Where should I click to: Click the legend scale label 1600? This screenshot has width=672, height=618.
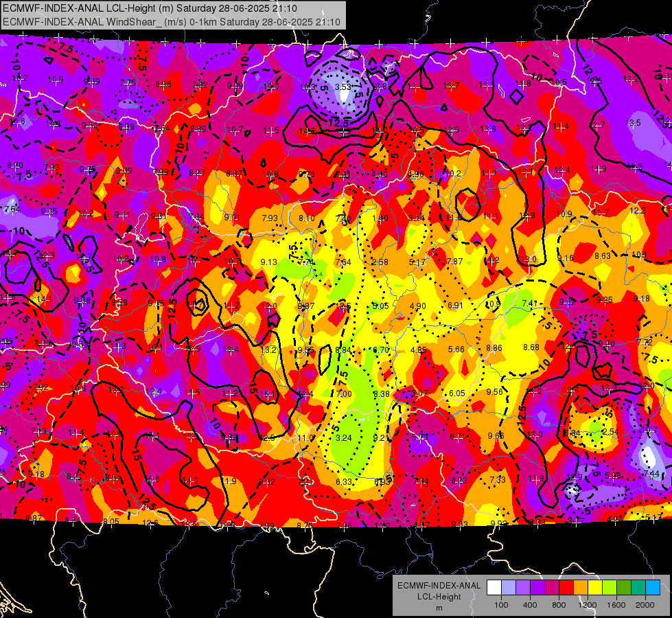(616, 605)
